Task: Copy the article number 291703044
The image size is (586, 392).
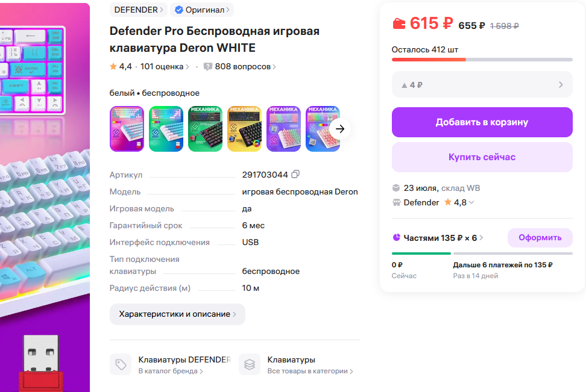Action: coord(295,175)
